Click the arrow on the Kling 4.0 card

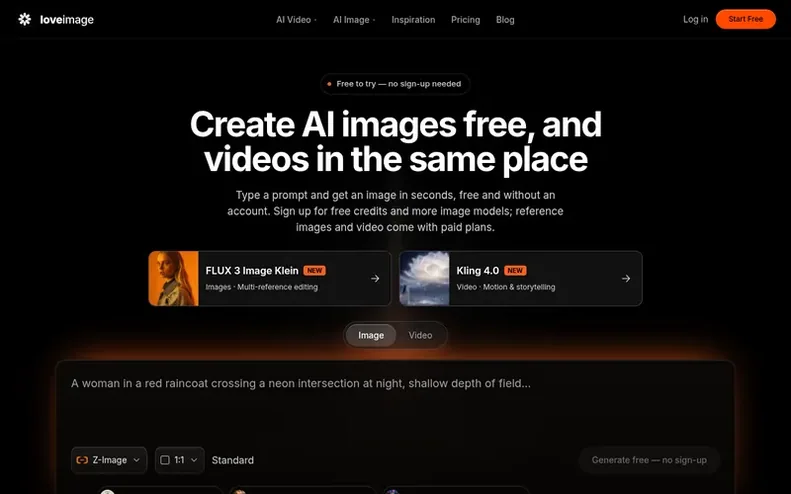[626, 279]
